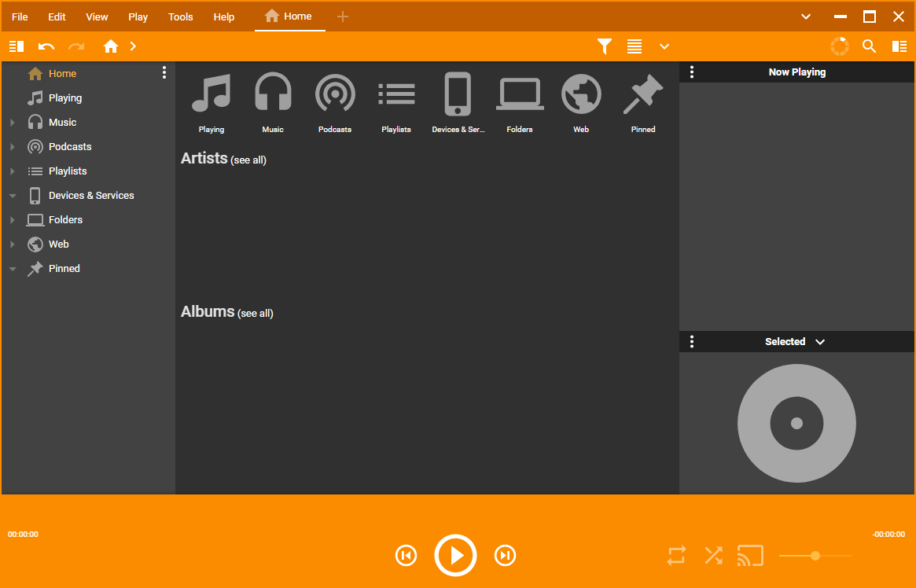Open the Pinned pushpin icon in grid
This screenshot has height=588, width=916.
(x=642, y=94)
